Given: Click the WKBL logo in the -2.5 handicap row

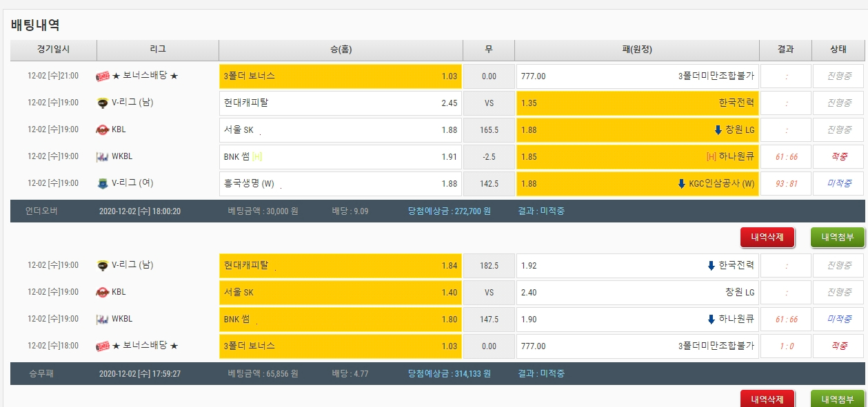Looking at the screenshot, I should (103, 156).
